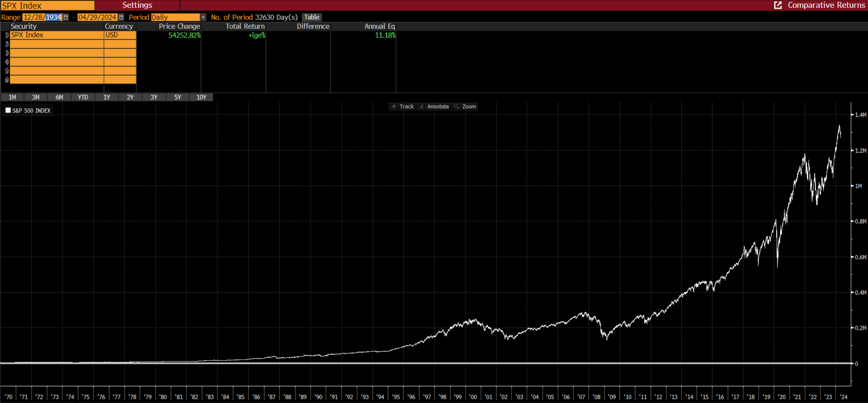
Task: Click end date field 04/29/2024
Action: (x=97, y=17)
